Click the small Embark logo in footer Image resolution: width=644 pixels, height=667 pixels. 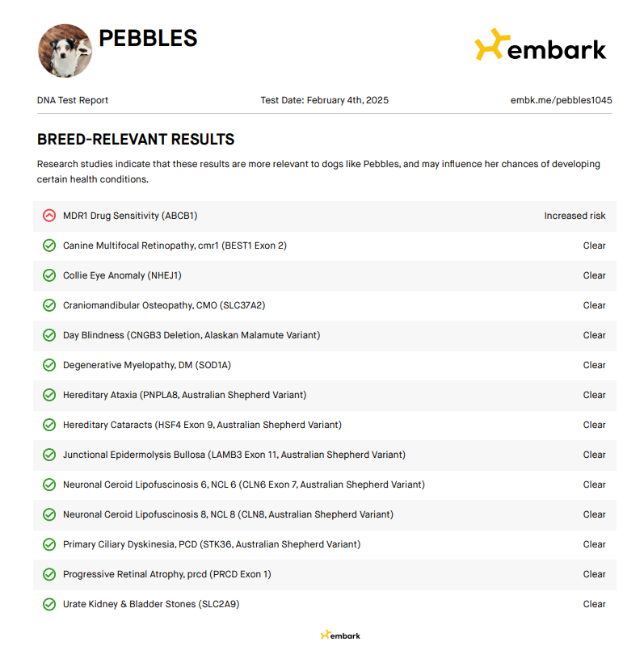(x=340, y=636)
